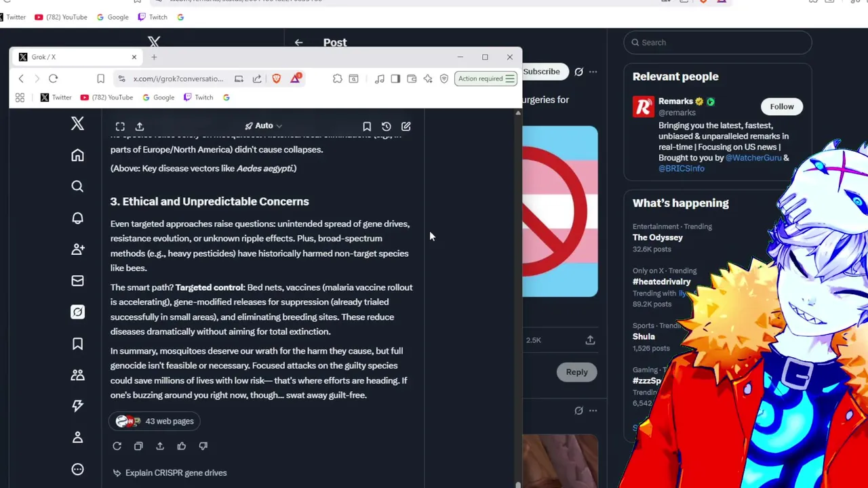Open Communities icon in sidebar
This screenshot has width=868, height=488.
click(x=77, y=375)
